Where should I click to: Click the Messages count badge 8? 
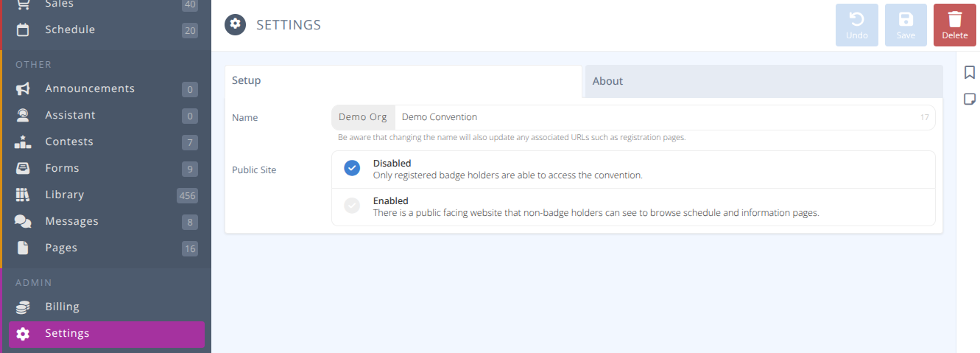click(190, 223)
